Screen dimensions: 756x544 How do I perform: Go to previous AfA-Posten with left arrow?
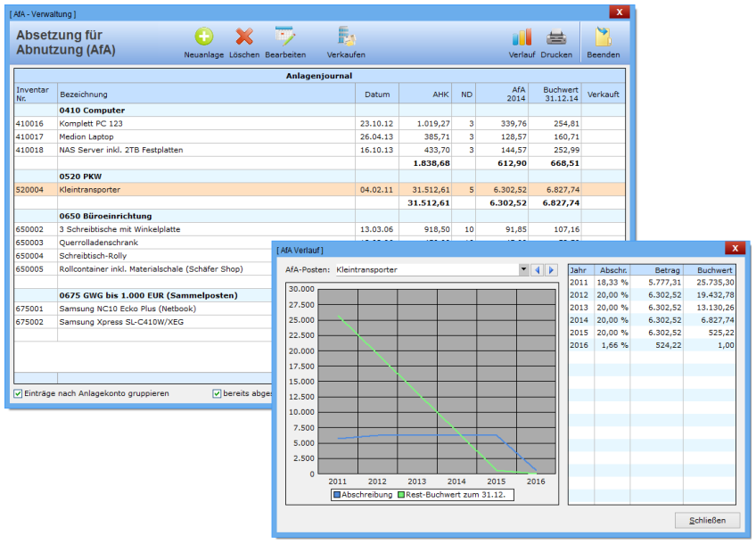pyautogui.click(x=538, y=269)
